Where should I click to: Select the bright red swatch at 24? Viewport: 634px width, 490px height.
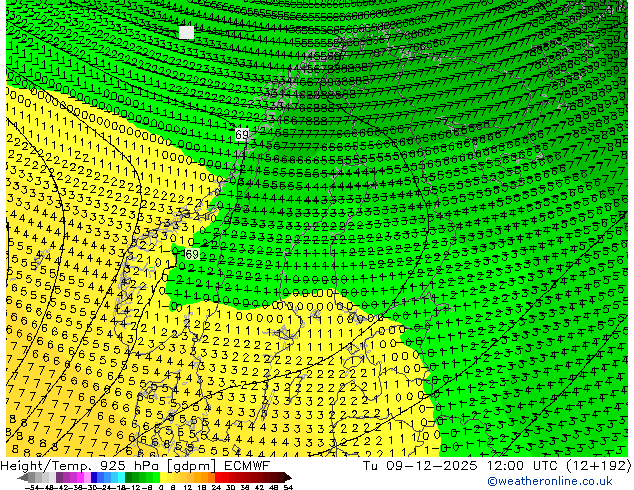tap(218, 478)
